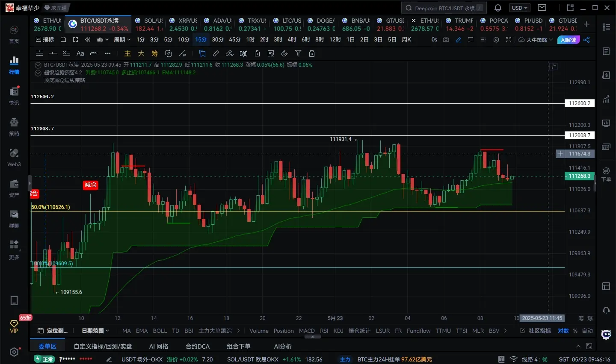Click the yellow 50.0%(110626.1) Fibonacci line label
Screen dimensions: 616x364
click(50, 207)
